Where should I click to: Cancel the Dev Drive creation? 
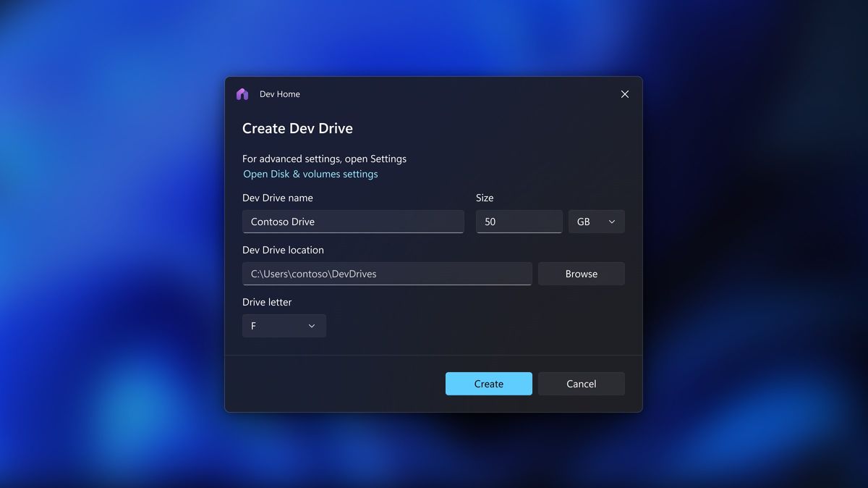(x=581, y=383)
